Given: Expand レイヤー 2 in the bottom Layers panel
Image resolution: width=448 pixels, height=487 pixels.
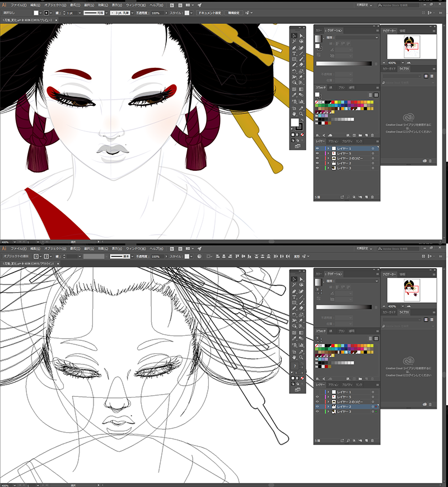Looking at the screenshot, I should [328, 406].
